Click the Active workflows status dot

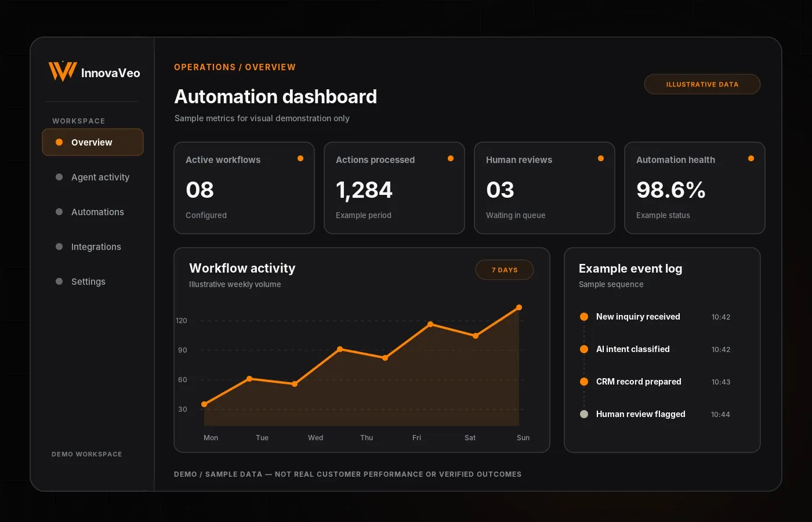pos(300,158)
